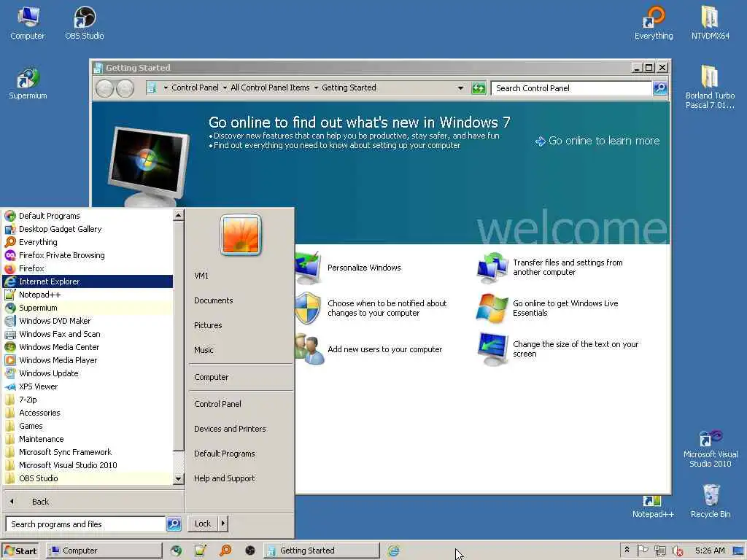Open the Supermium desktop shortcut
The height and width of the screenshot is (560, 747).
pos(28,83)
